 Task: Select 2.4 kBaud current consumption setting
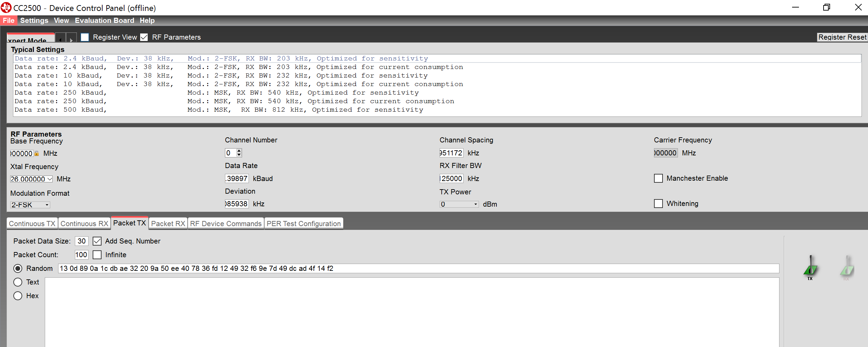437,67
